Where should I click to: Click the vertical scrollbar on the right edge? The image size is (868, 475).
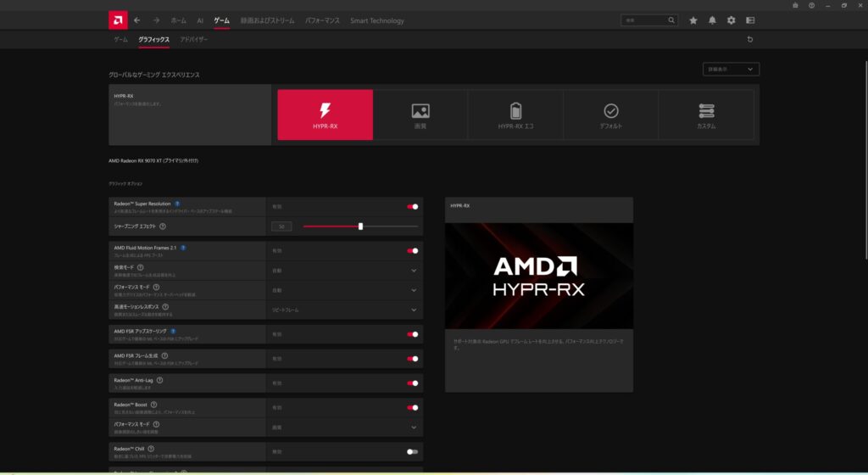click(x=865, y=160)
